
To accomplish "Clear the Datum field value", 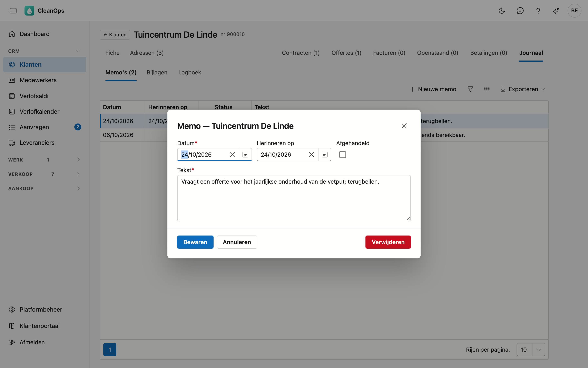I will click(x=232, y=155).
